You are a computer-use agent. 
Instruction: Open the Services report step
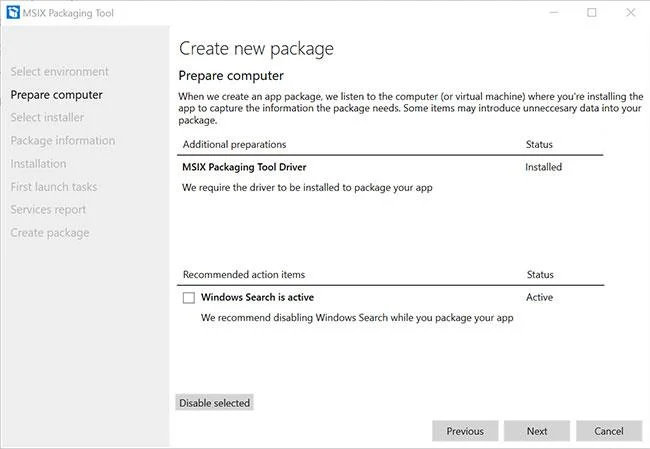pyautogui.click(x=48, y=210)
